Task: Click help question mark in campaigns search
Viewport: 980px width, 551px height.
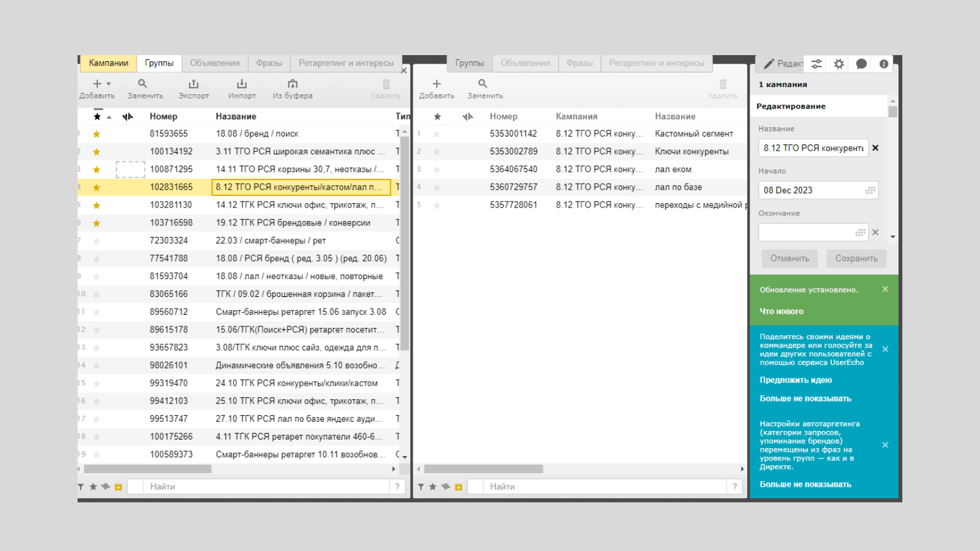Action: [x=398, y=487]
